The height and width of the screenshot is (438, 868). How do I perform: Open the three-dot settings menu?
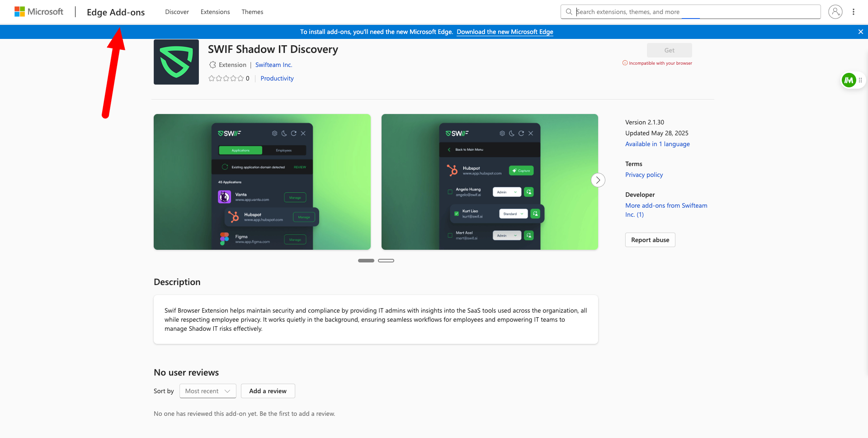(854, 12)
